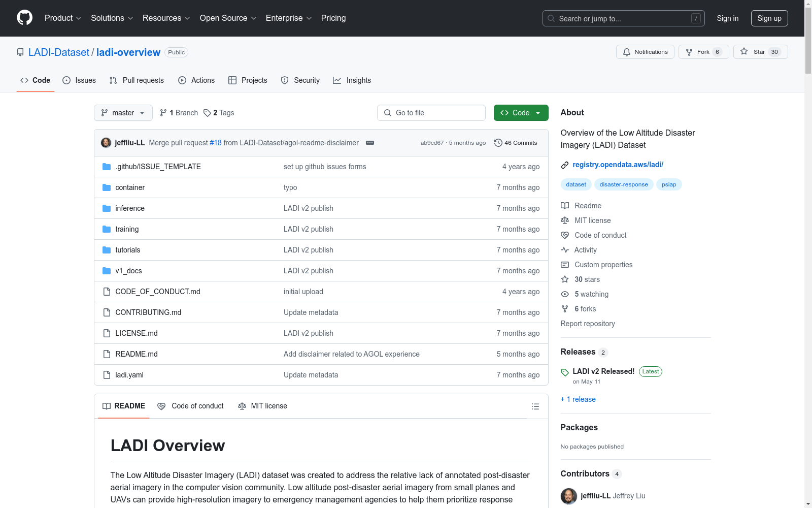Open the commit history clock icon

pos(498,143)
